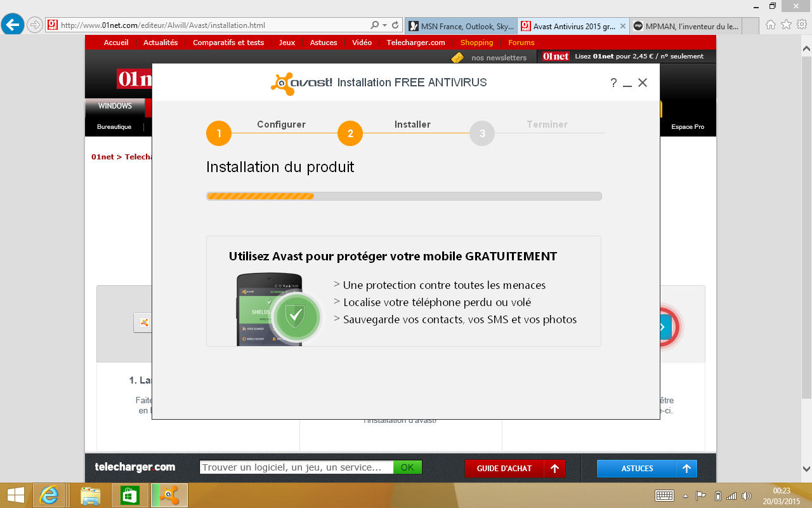This screenshot has width=812, height=508.
Task: Click the Bureautique category link
Action: pyautogui.click(x=114, y=127)
